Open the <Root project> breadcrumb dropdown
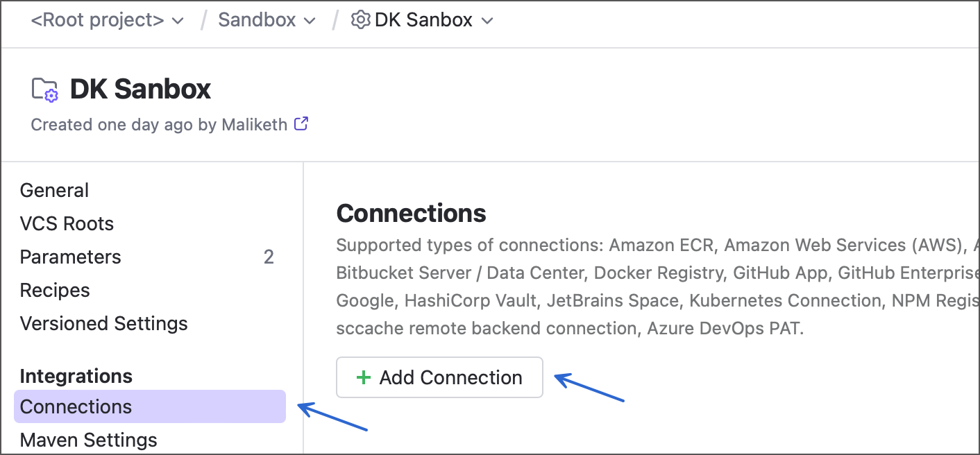The width and height of the screenshot is (980, 455). pos(178,20)
